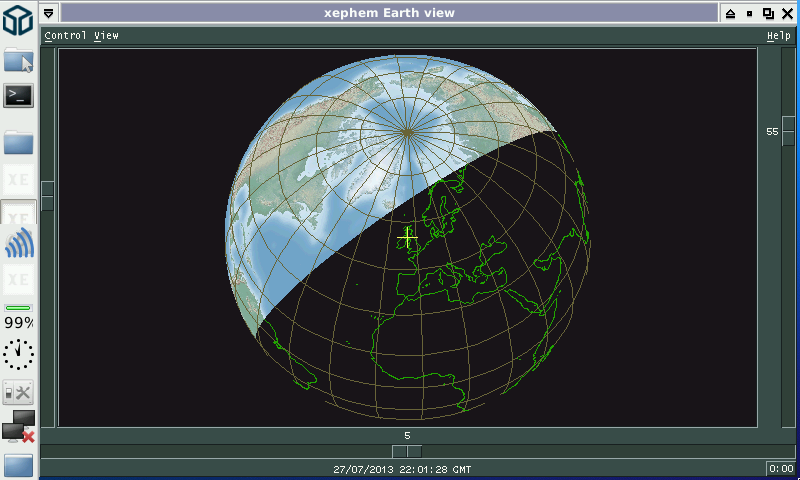
Task: Open the terminal launcher icon
Action: pos(18,96)
